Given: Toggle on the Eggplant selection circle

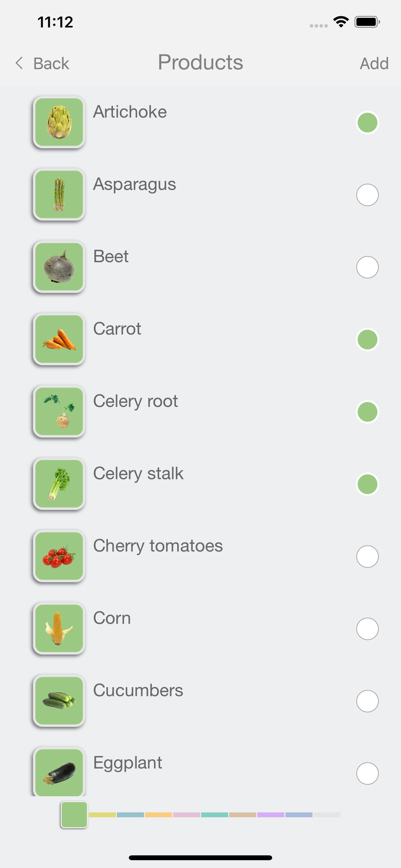Looking at the screenshot, I should pos(367,773).
